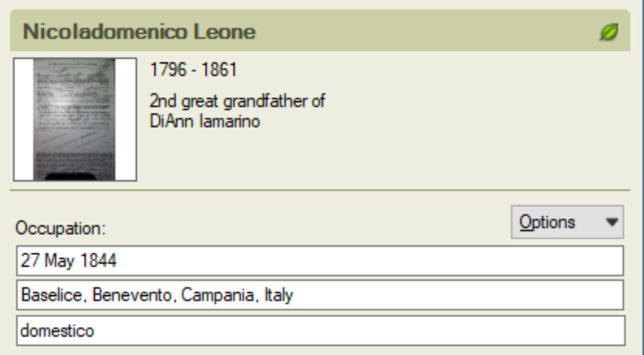This screenshot has height=355, width=644.
Task: Expand the black arrow beside Options
Action: tap(612, 222)
